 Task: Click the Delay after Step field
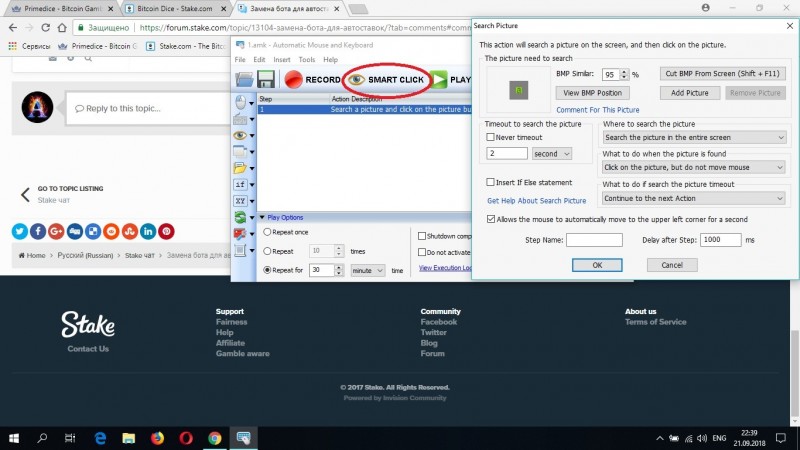click(720, 240)
